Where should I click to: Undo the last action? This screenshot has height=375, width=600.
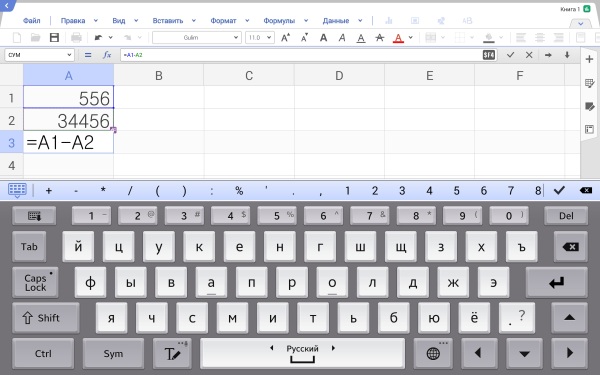[98, 38]
